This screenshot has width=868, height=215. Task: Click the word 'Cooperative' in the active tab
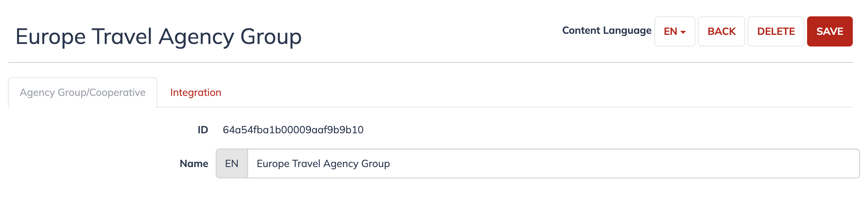pos(117,93)
